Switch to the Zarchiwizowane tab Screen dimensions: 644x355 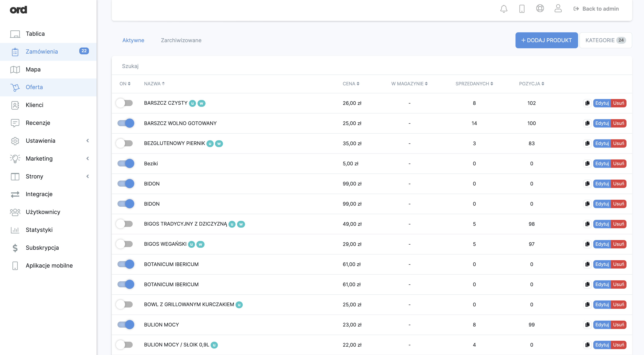[x=181, y=40]
